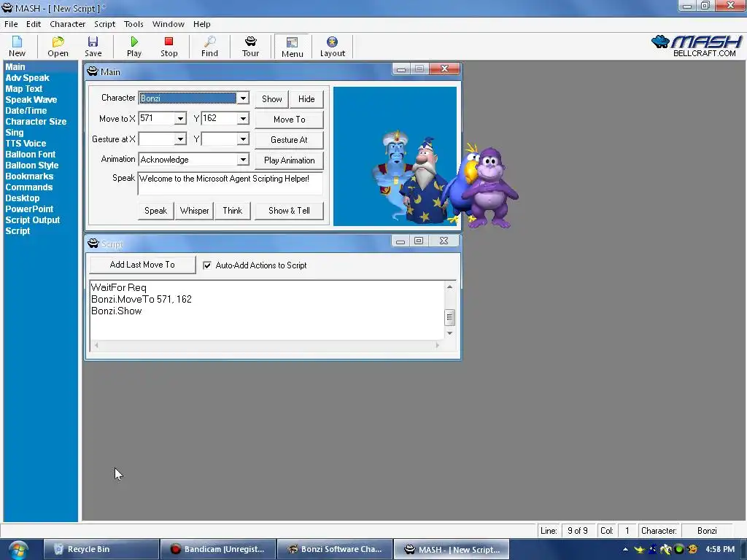
Task: Expand the Move to Y dropdown
Action: [243, 119]
